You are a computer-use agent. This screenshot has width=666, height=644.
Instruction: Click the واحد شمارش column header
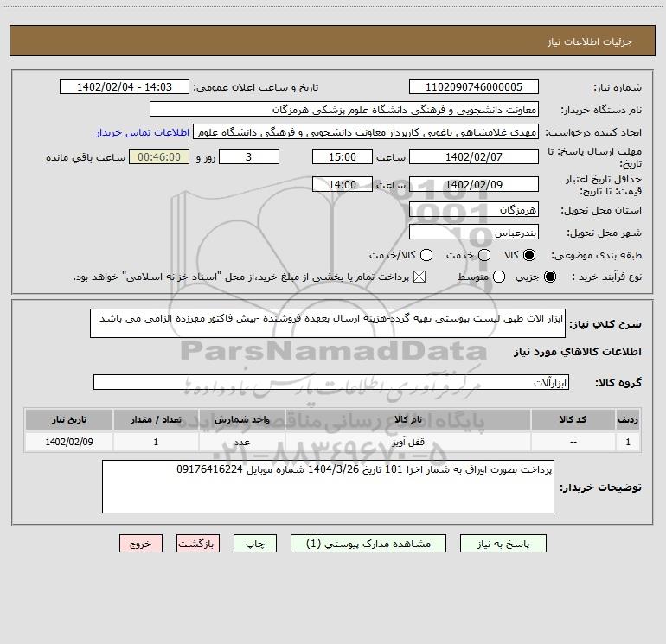point(241,420)
